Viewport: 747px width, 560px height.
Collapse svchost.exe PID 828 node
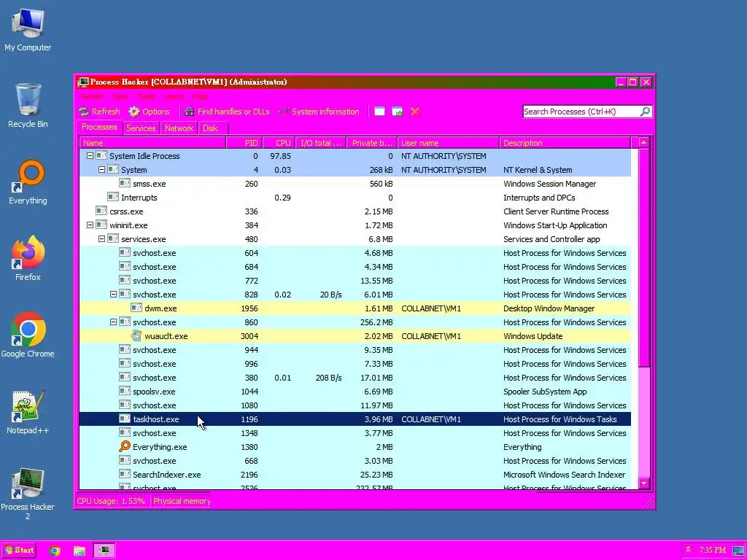coord(113,295)
